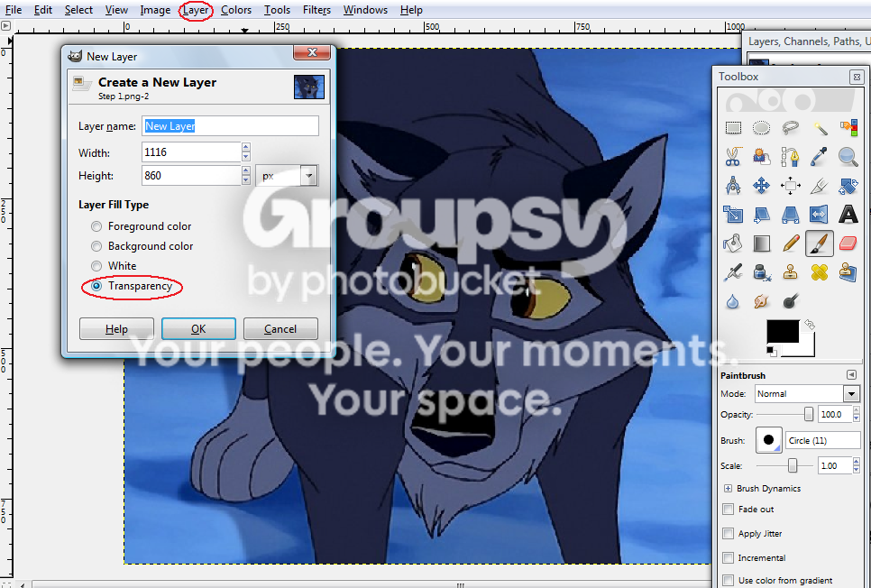This screenshot has width=871, height=588.
Task: Select the Ellipse Select tool
Action: (762, 128)
